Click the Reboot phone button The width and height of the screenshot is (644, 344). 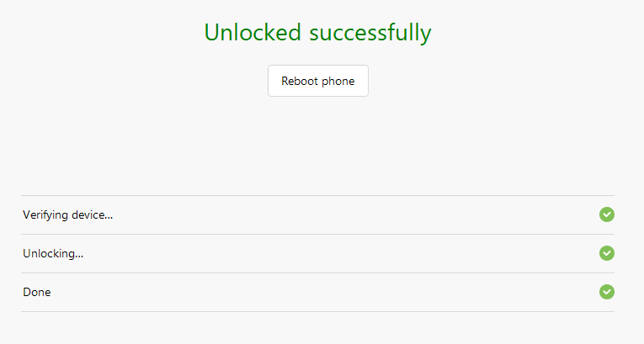(x=317, y=81)
